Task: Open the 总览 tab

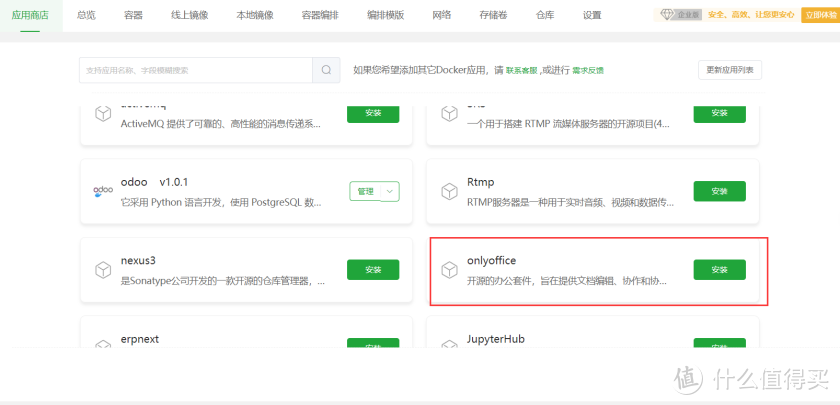Action: coord(86,15)
